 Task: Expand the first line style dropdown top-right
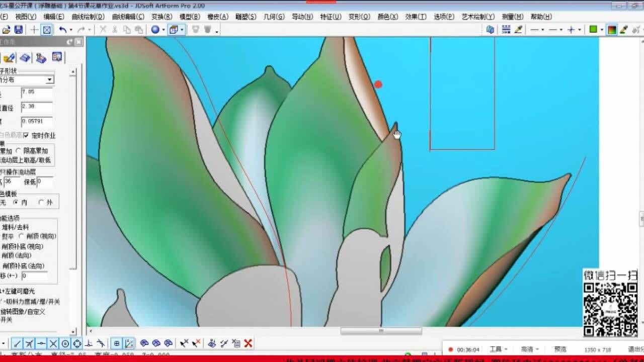coord(542,30)
